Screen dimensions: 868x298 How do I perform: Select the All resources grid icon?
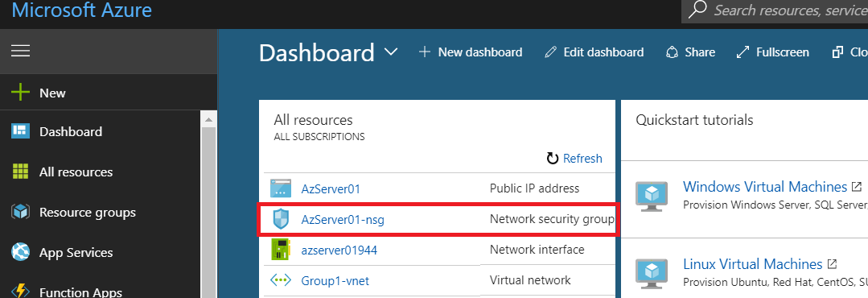coord(20,172)
